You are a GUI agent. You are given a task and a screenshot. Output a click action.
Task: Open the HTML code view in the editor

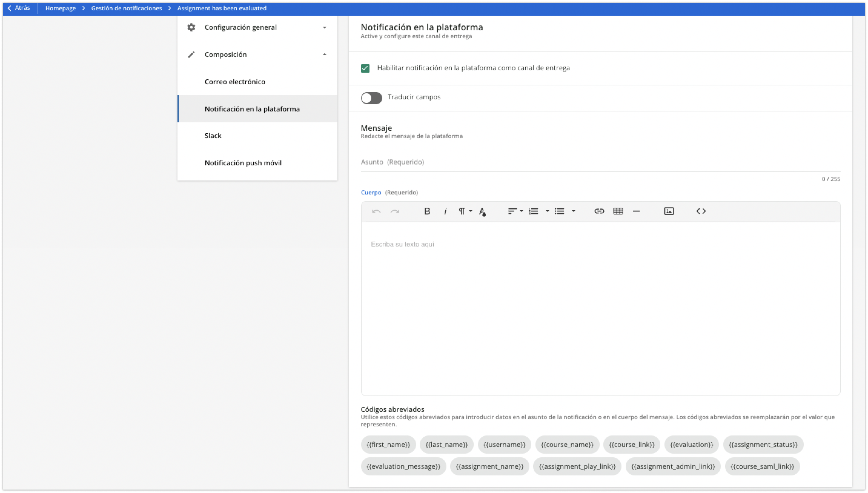(701, 211)
